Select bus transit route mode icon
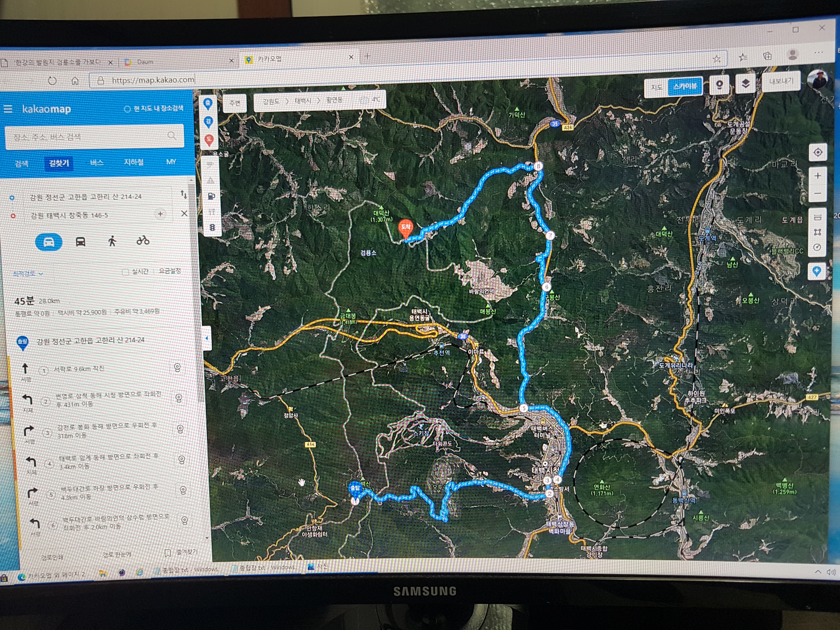Screen dimensions: 840x630 point(80,241)
